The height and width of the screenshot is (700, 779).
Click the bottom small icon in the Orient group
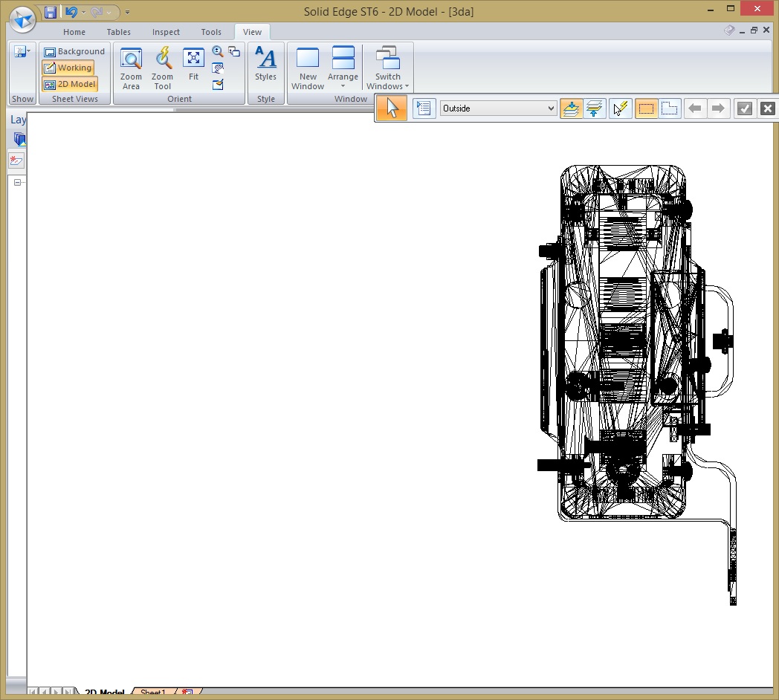(218, 85)
